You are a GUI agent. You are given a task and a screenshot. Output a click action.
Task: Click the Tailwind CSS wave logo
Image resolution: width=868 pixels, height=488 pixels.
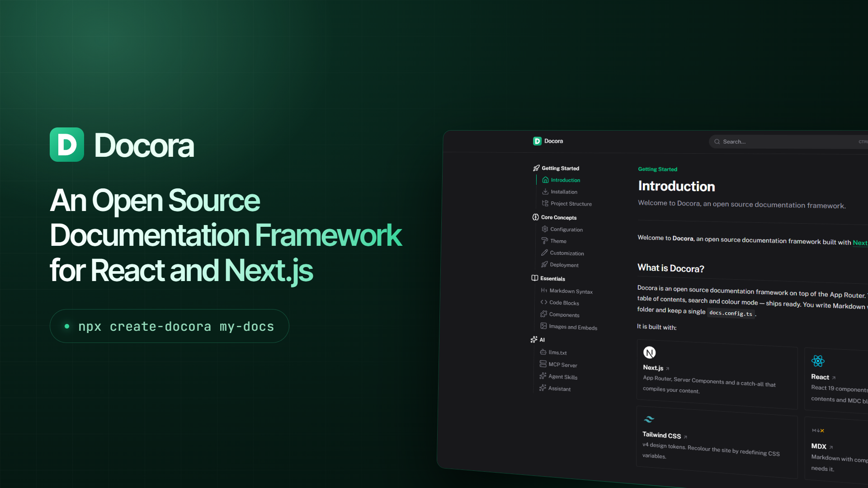(649, 419)
